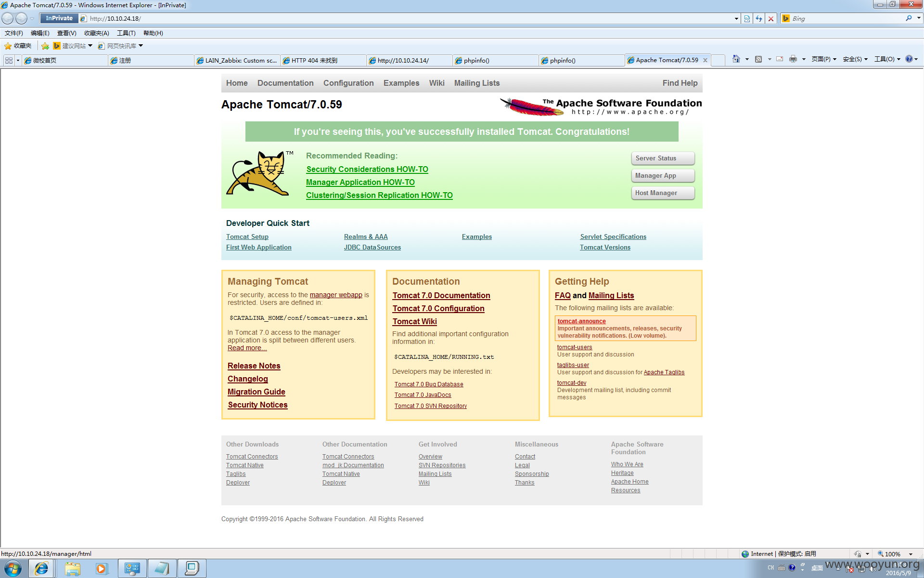Stop loading with the red X icon
Viewport: 924px width, 578px height.
click(x=771, y=18)
